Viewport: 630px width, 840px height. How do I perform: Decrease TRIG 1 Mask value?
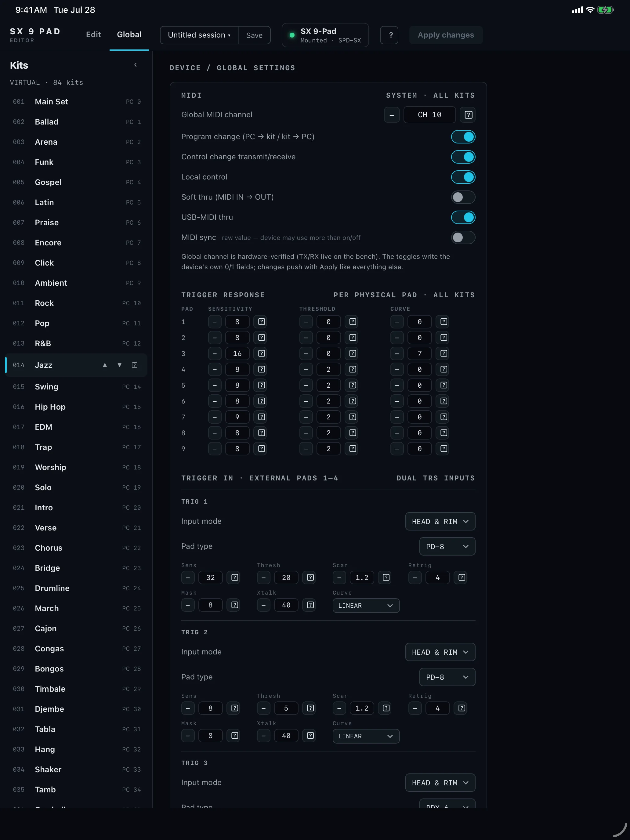[188, 605]
